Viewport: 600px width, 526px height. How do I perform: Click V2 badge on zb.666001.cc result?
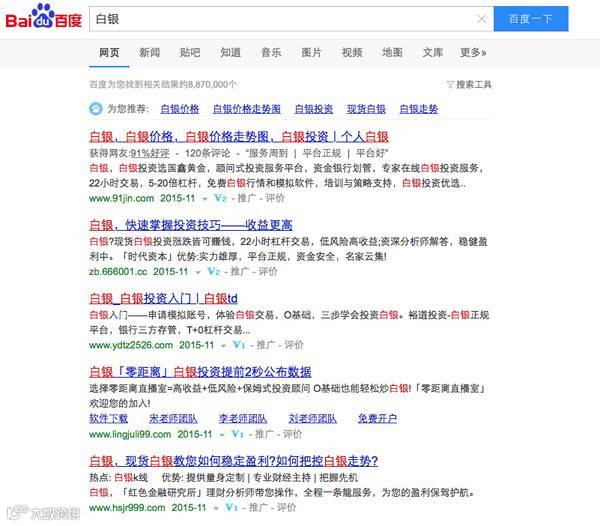[x=214, y=272]
